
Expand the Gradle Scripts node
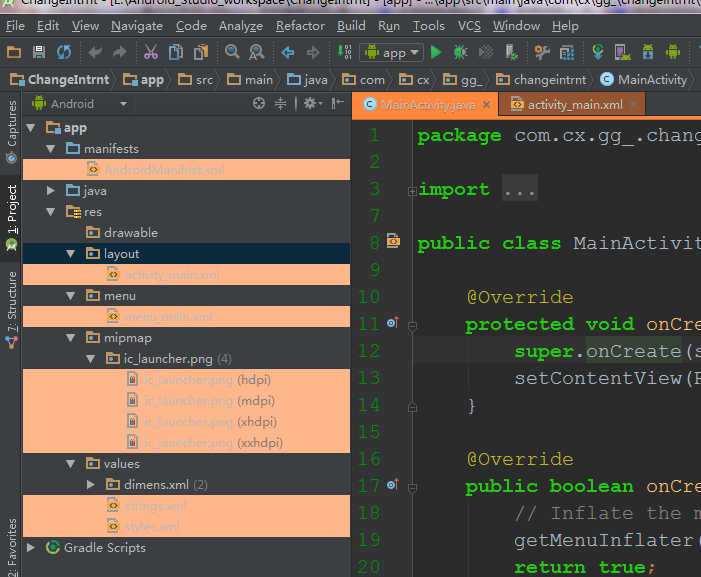point(30,548)
